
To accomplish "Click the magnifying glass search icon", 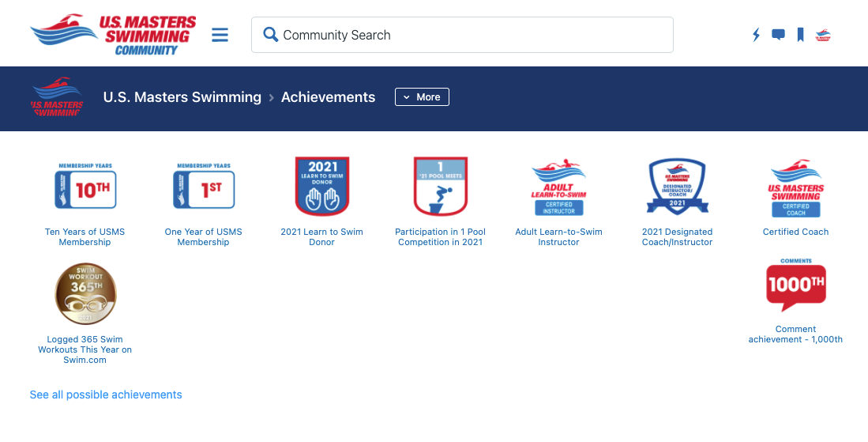I will click(271, 34).
